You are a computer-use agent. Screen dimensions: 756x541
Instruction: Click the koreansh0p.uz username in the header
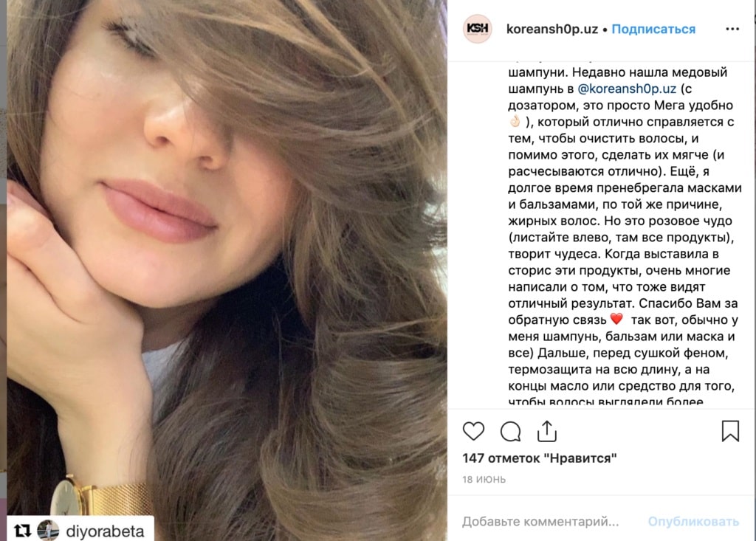pyautogui.click(x=551, y=29)
